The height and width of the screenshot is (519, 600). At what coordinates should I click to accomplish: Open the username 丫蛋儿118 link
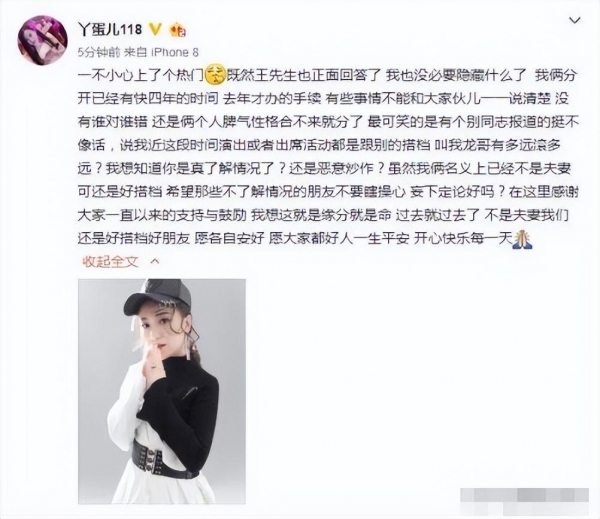(110, 29)
